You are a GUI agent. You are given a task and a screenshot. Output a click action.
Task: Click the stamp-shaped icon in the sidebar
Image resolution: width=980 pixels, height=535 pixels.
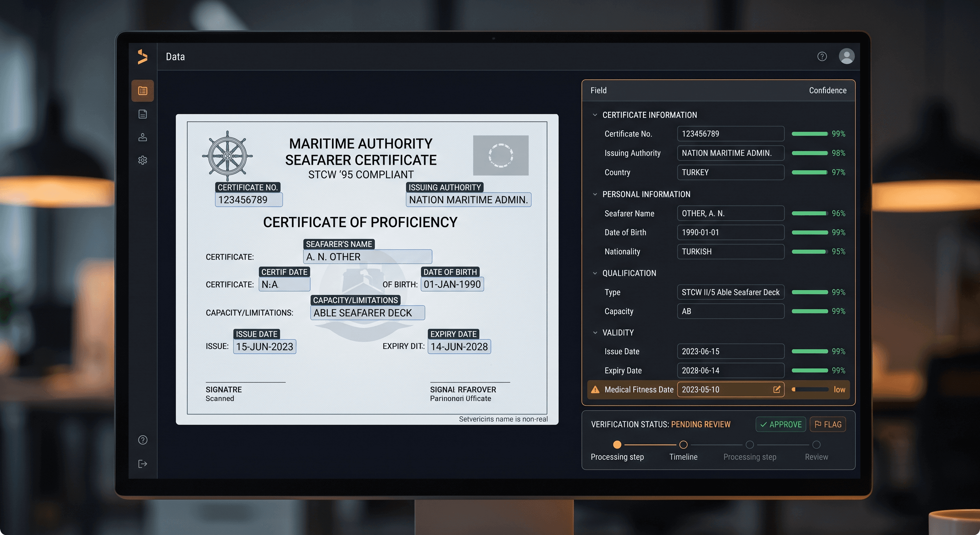click(143, 137)
